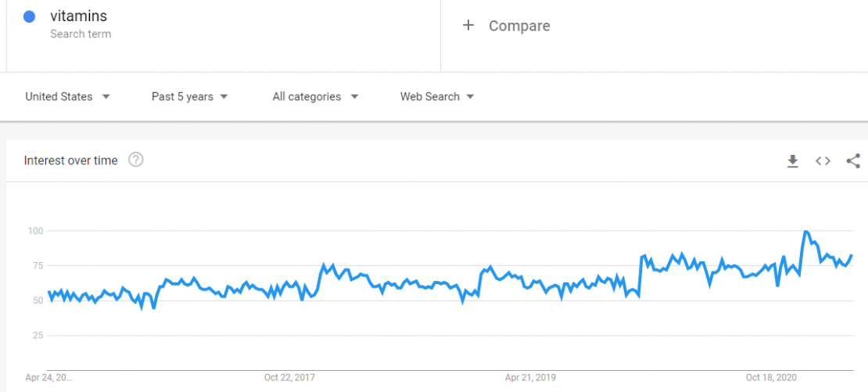This screenshot has height=392, width=868.
Task: Click the share icon on the chart
Action: (853, 161)
